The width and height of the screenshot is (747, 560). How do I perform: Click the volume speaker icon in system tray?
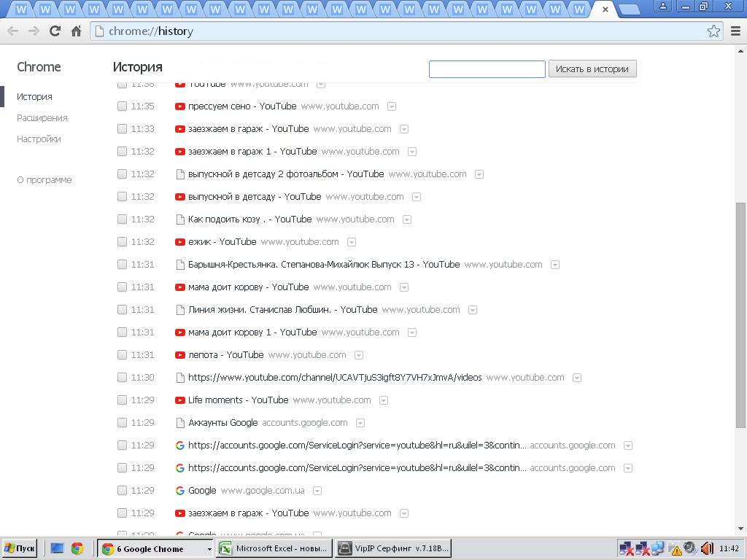pos(708,549)
